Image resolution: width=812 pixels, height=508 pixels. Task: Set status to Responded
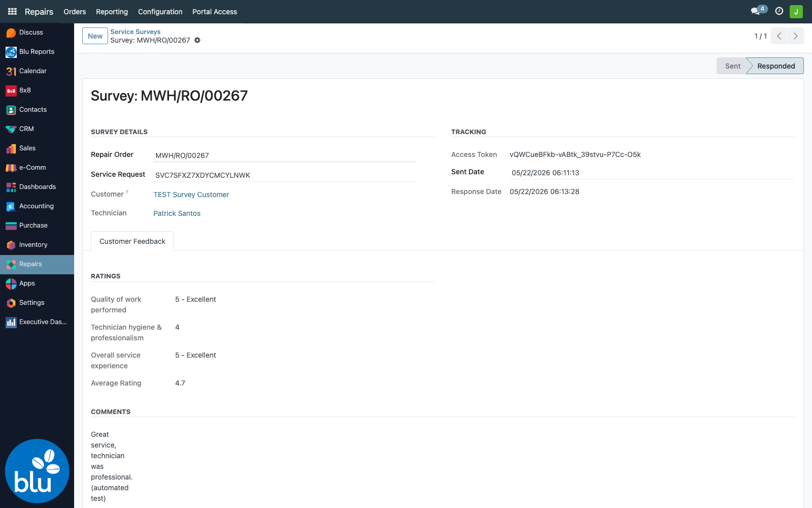pos(776,66)
